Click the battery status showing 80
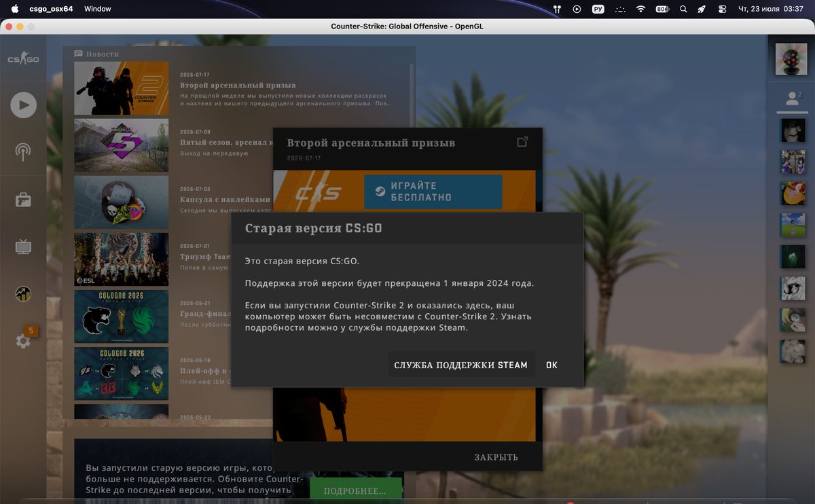 click(662, 9)
